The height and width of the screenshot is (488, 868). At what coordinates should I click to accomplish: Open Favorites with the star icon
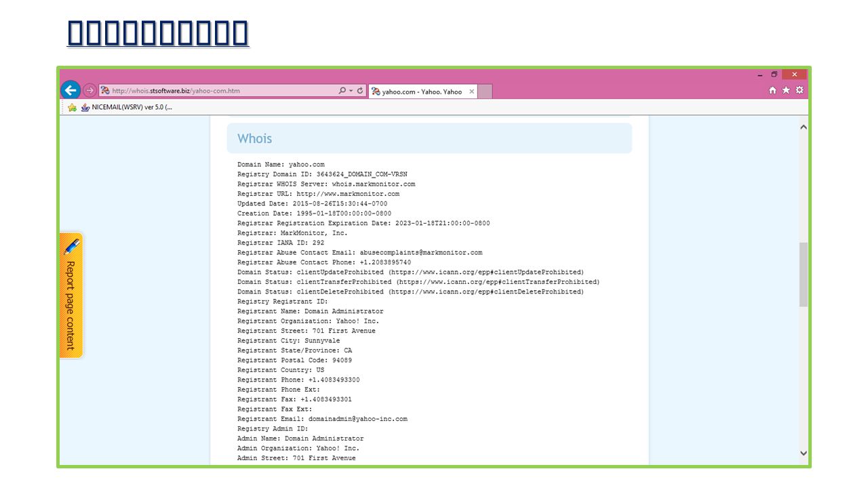786,90
